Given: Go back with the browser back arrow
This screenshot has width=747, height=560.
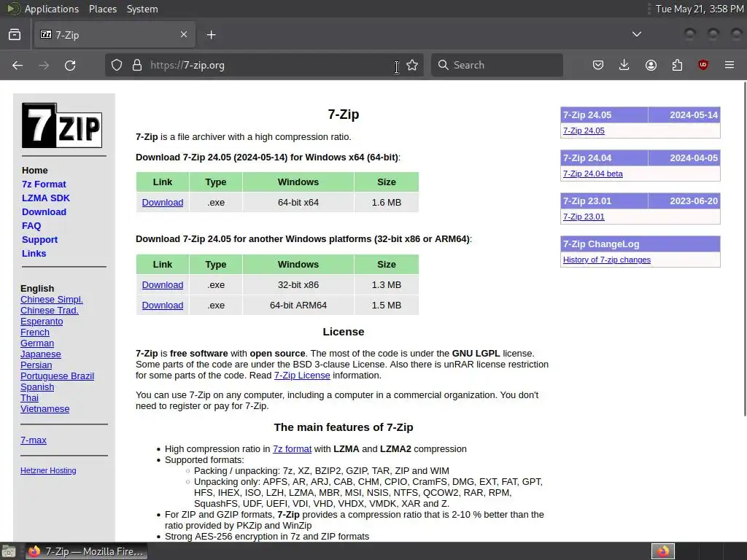Looking at the screenshot, I should point(18,65).
